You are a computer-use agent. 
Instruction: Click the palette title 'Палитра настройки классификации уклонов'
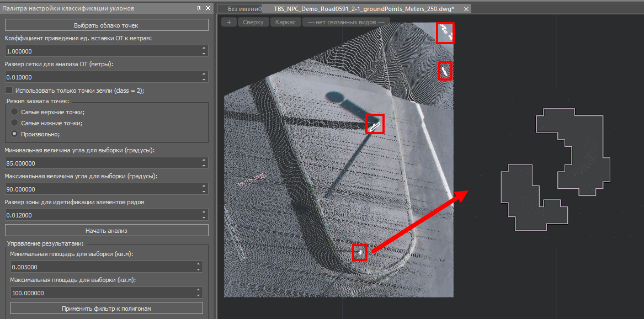pyautogui.click(x=68, y=8)
